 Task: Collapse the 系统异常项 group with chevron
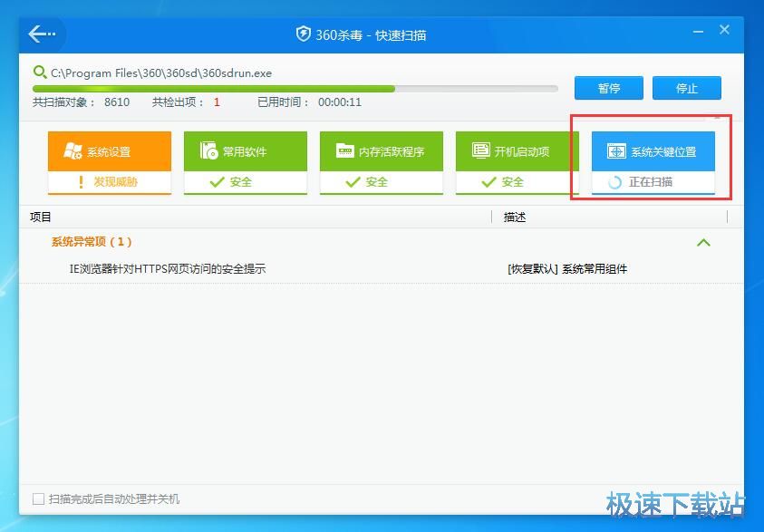(x=703, y=242)
